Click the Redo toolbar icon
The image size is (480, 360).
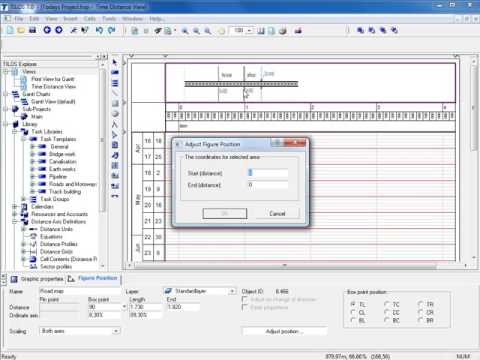[x=111, y=30]
